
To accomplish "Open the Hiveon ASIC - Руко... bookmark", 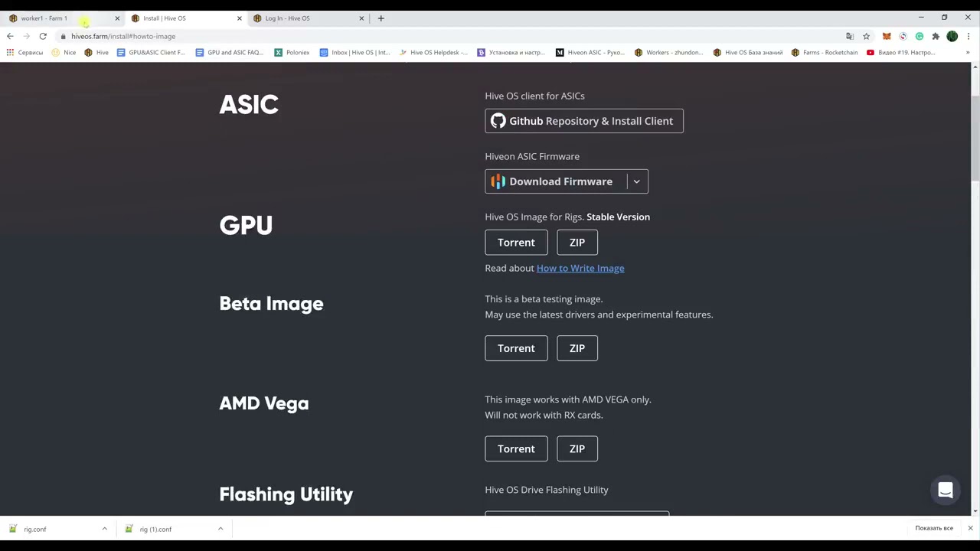I will tap(590, 52).
